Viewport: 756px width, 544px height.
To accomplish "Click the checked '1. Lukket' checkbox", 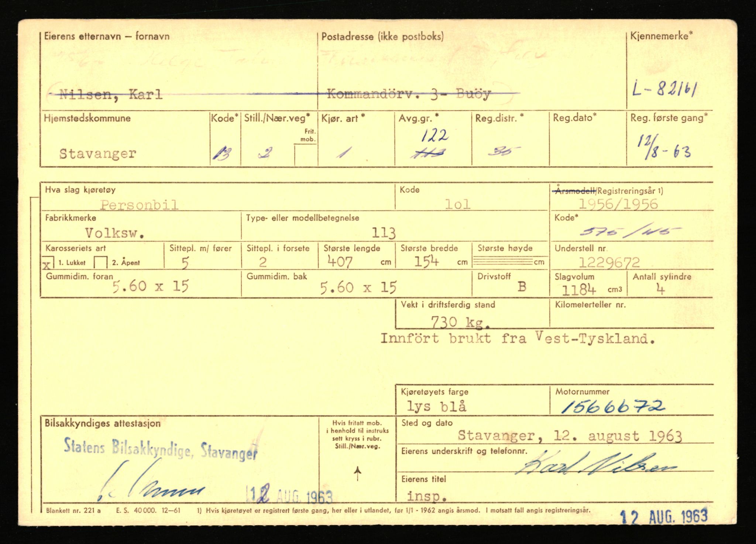I will [x=48, y=263].
